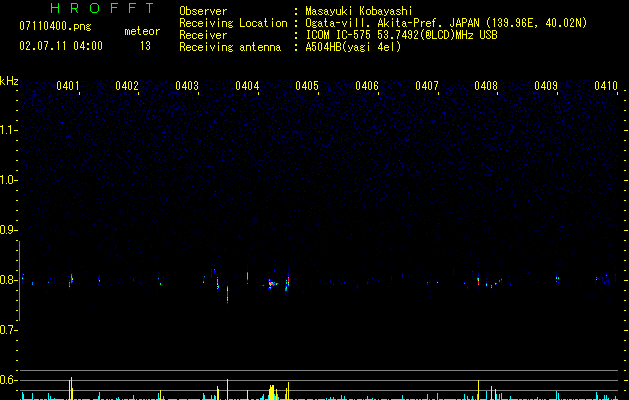The image size is (629, 400).
Task: Click the observer name Masayuki Kobayashi
Action: pyautogui.click(x=359, y=11)
